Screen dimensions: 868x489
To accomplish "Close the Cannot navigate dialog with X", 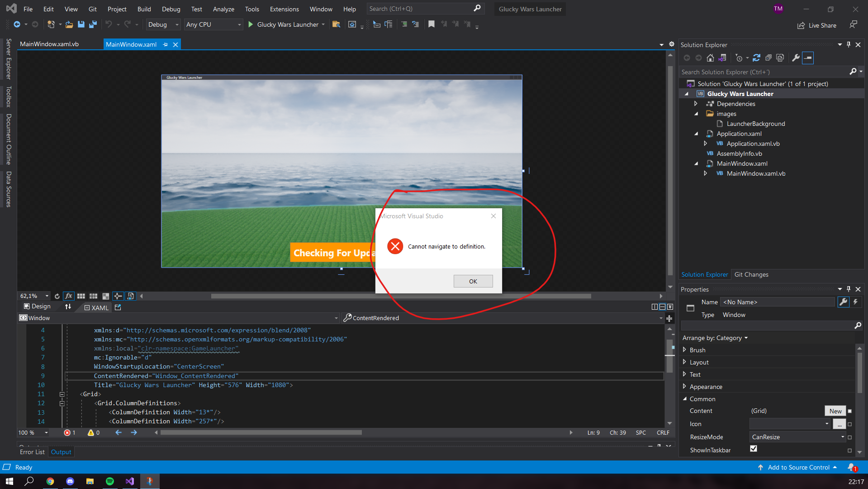I will [493, 216].
